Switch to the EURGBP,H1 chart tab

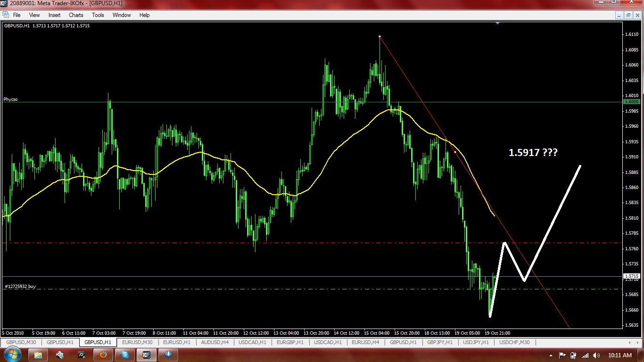(x=290, y=342)
